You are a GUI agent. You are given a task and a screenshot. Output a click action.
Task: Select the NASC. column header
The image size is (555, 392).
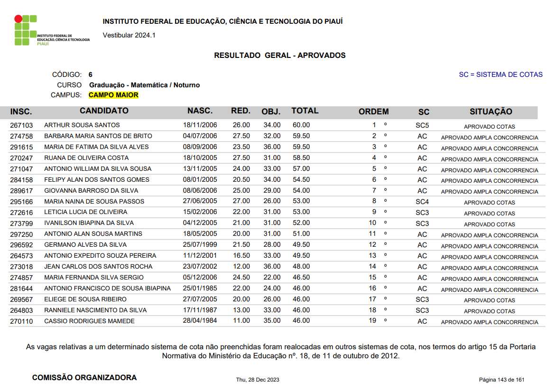(200, 111)
